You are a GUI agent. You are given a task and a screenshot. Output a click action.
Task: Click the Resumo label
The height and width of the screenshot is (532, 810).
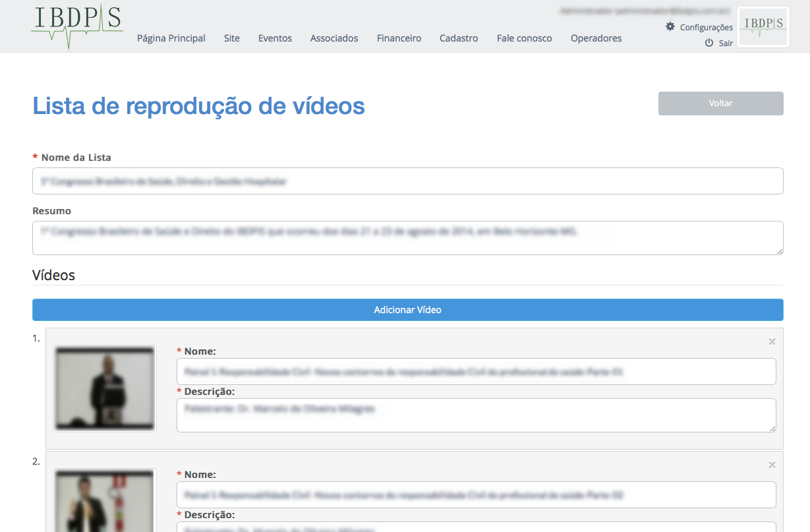(x=52, y=211)
